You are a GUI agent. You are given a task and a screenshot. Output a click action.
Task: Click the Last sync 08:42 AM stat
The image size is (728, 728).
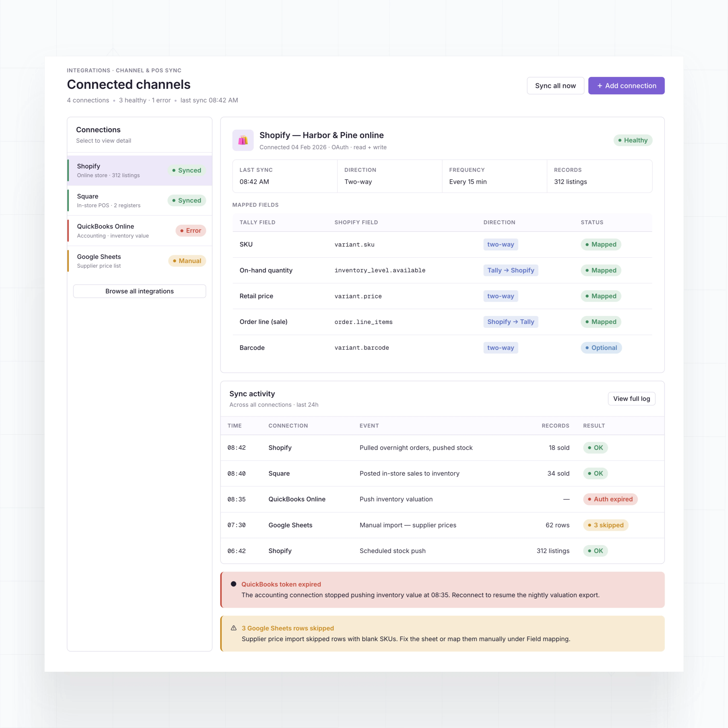point(285,176)
